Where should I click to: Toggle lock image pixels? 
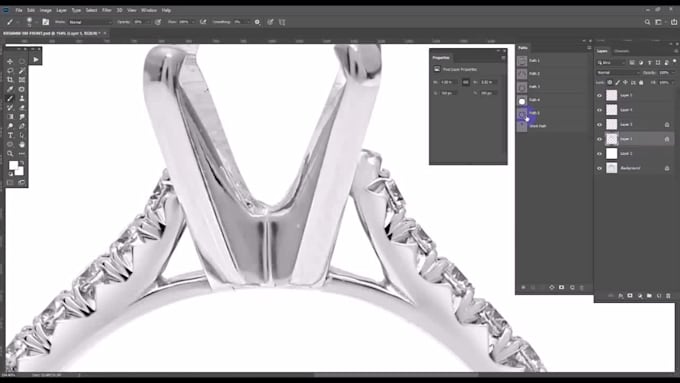(618, 82)
